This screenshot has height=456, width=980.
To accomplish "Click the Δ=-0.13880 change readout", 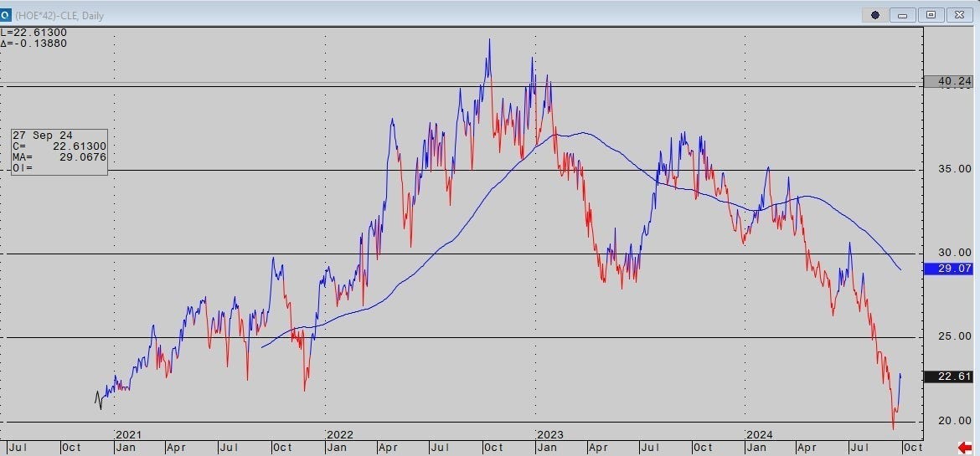I will [34, 44].
